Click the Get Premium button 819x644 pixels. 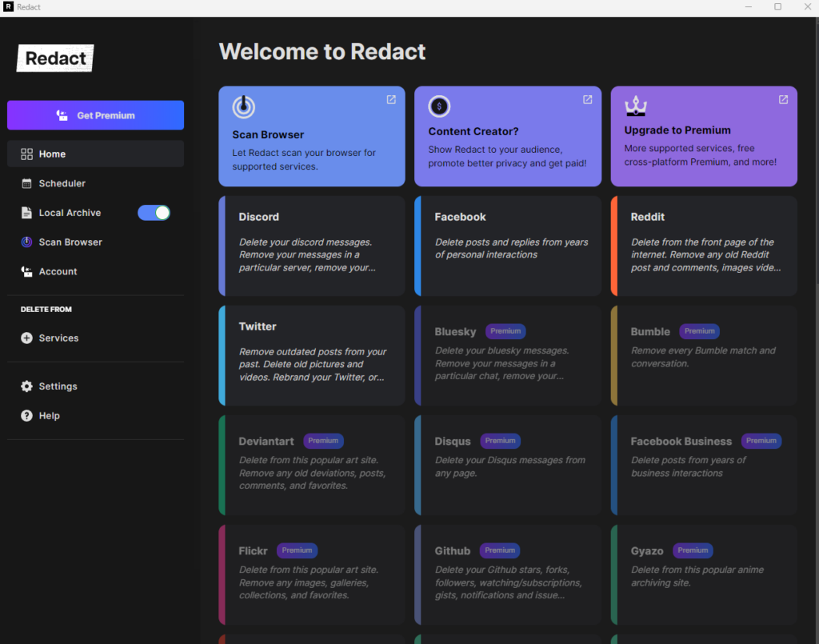(96, 115)
